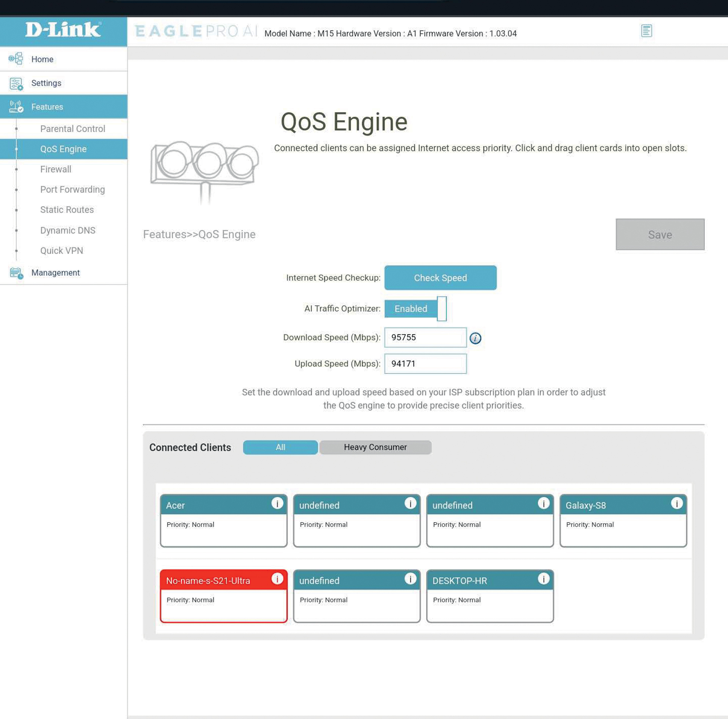Open the Firewall page

(x=55, y=170)
